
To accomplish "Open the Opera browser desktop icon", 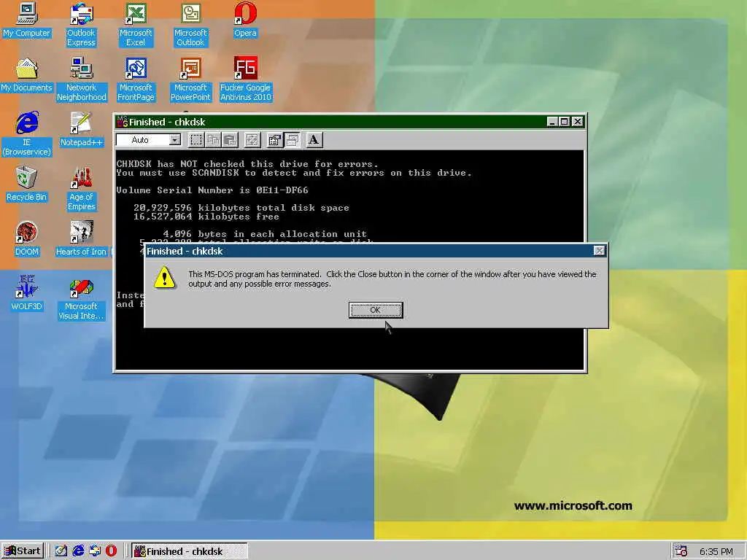I will pos(245,20).
